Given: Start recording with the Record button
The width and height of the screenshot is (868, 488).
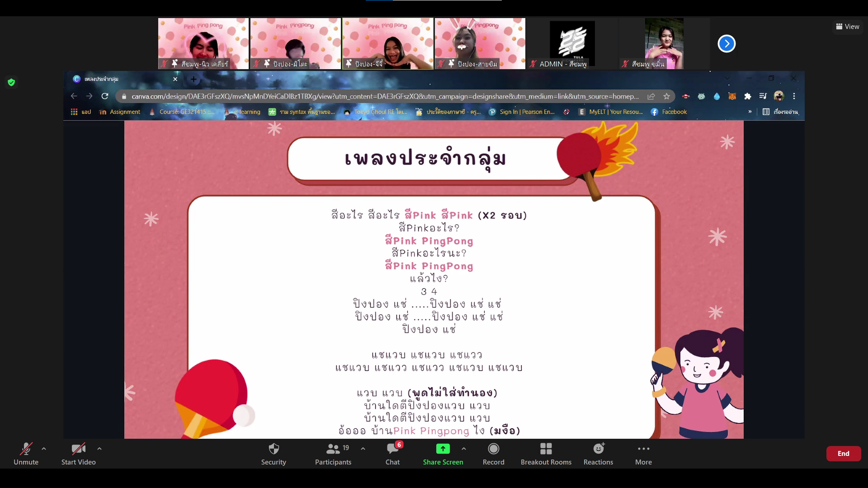Looking at the screenshot, I should click(493, 453).
